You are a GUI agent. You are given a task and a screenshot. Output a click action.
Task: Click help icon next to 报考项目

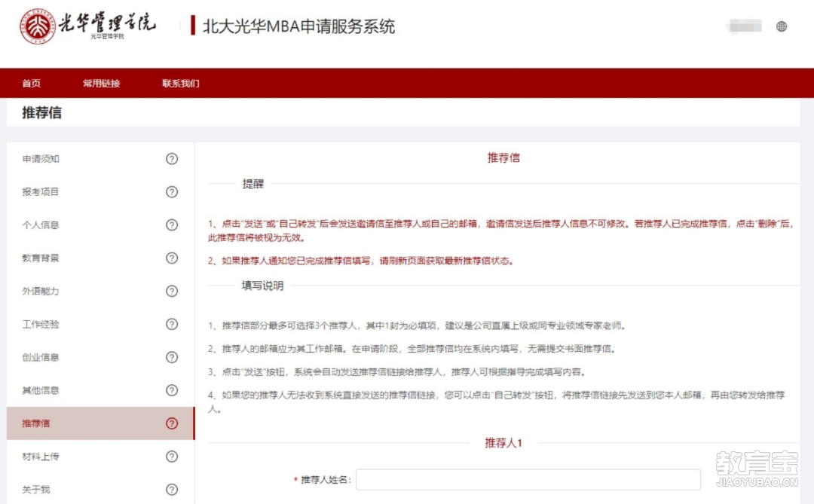tap(172, 192)
